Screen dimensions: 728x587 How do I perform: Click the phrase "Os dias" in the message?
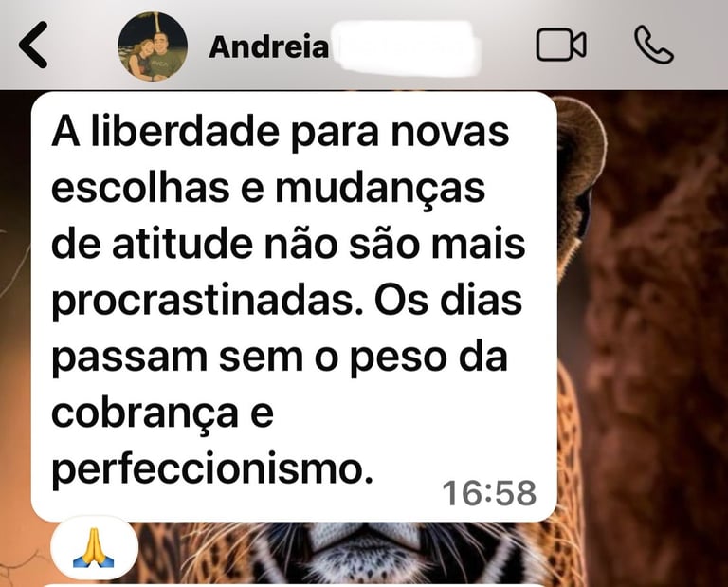[x=448, y=301]
